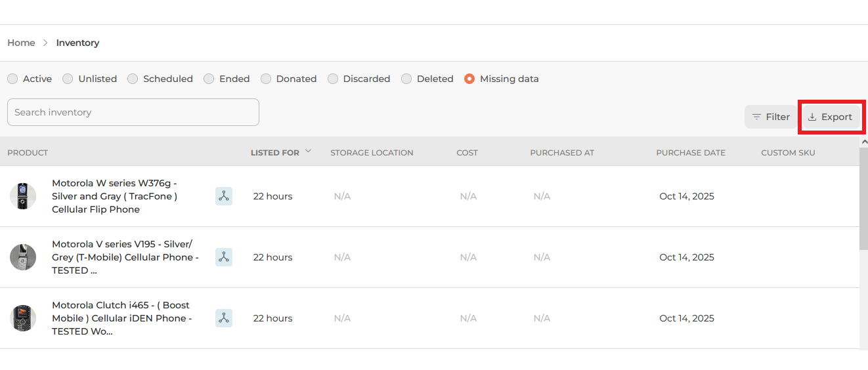Select the Unlisted radio button
Image resolution: width=868 pixels, height=370 pixels.
[68, 79]
